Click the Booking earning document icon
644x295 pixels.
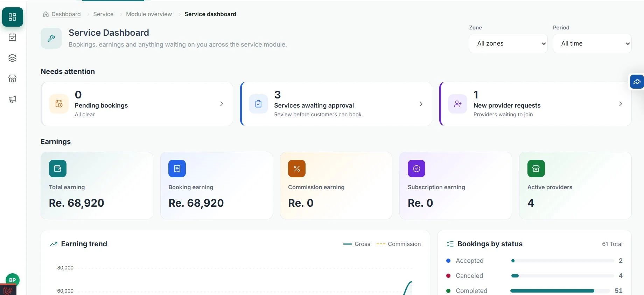pos(177,169)
